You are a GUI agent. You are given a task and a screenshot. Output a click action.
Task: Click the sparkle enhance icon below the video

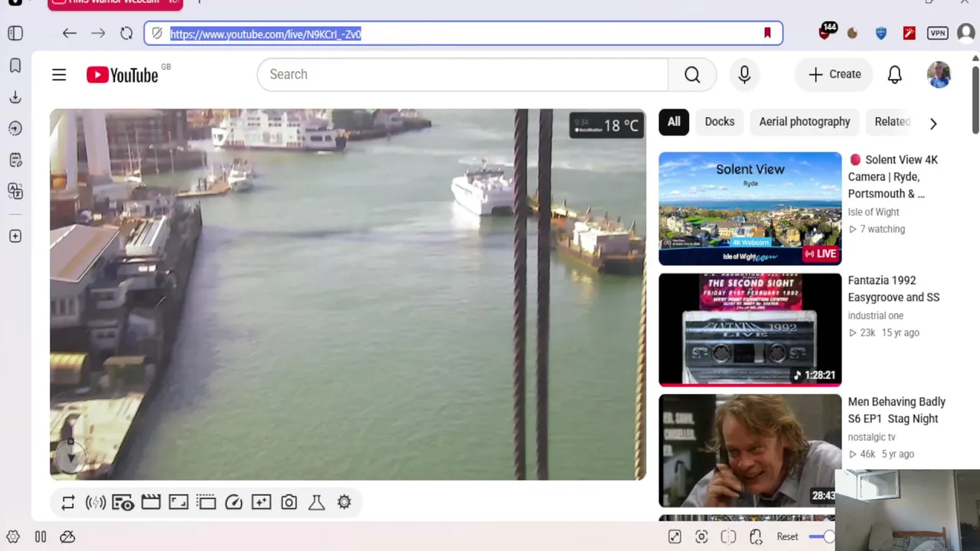(261, 502)
